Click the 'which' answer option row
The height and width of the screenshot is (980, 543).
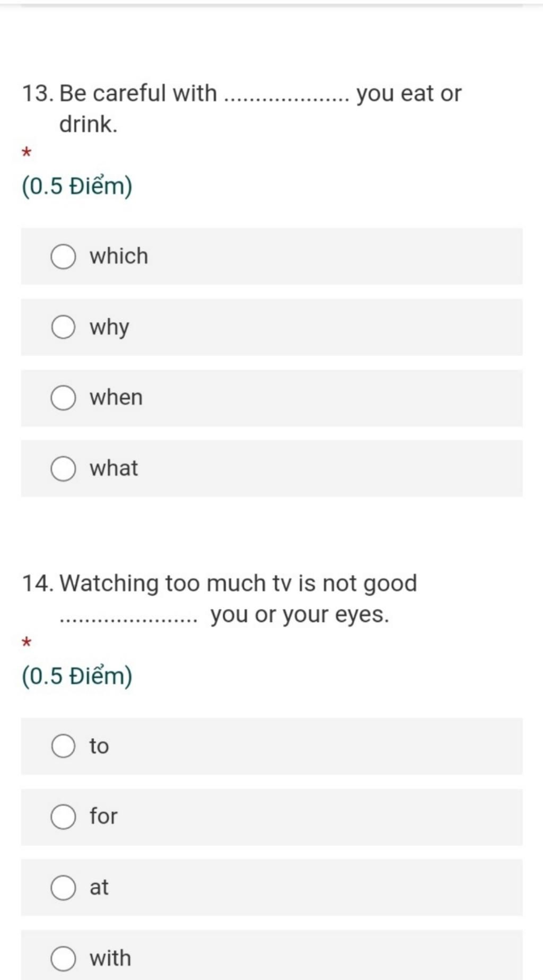point(271,257)
